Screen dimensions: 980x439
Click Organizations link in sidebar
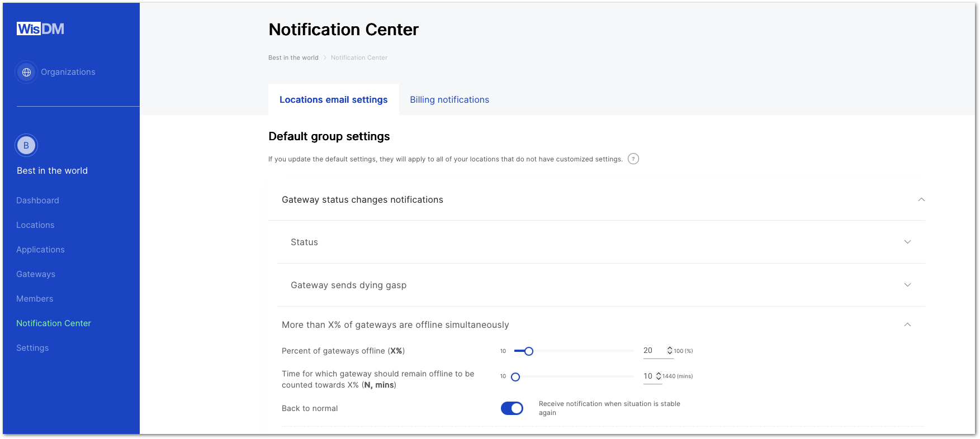click(x=68, y=72)
